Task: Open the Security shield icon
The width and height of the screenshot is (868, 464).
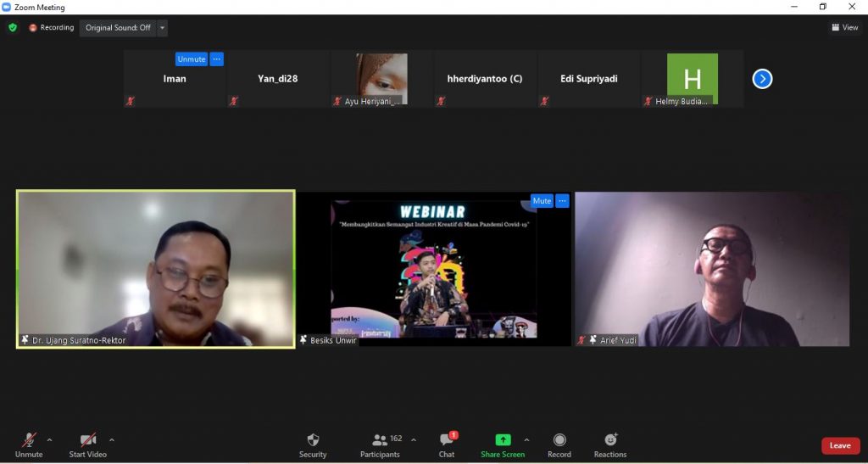Action: [x=313, y=439]
